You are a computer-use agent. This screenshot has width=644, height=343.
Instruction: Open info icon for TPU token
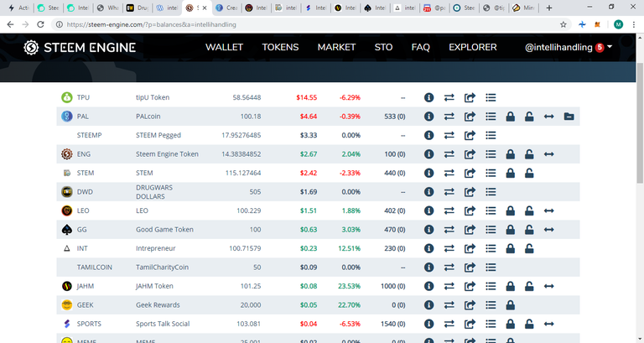click(x=428, y=97)
